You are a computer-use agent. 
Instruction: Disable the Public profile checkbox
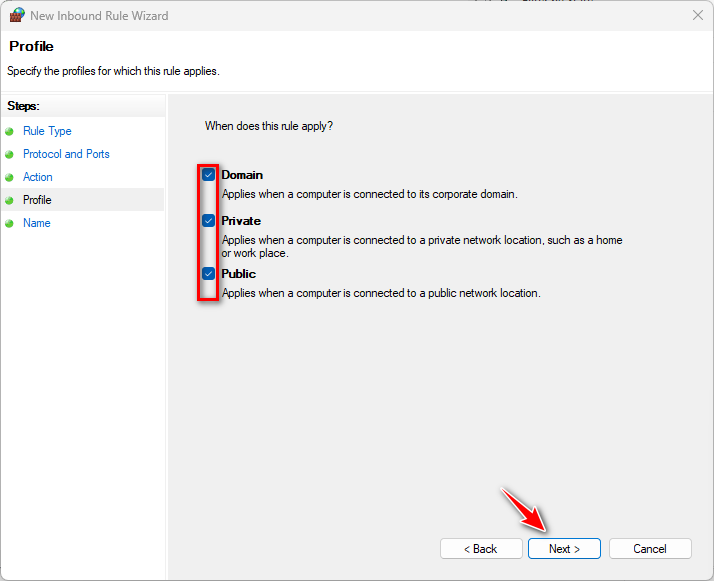tap(209, 274)
